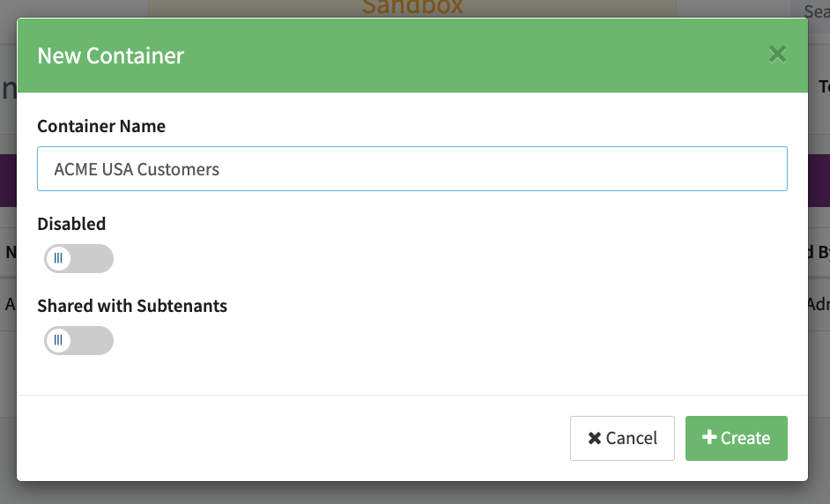830x504 pixels.
Task: Click the grip handle of the Disabled switch
Action: [x=58, y=259]
